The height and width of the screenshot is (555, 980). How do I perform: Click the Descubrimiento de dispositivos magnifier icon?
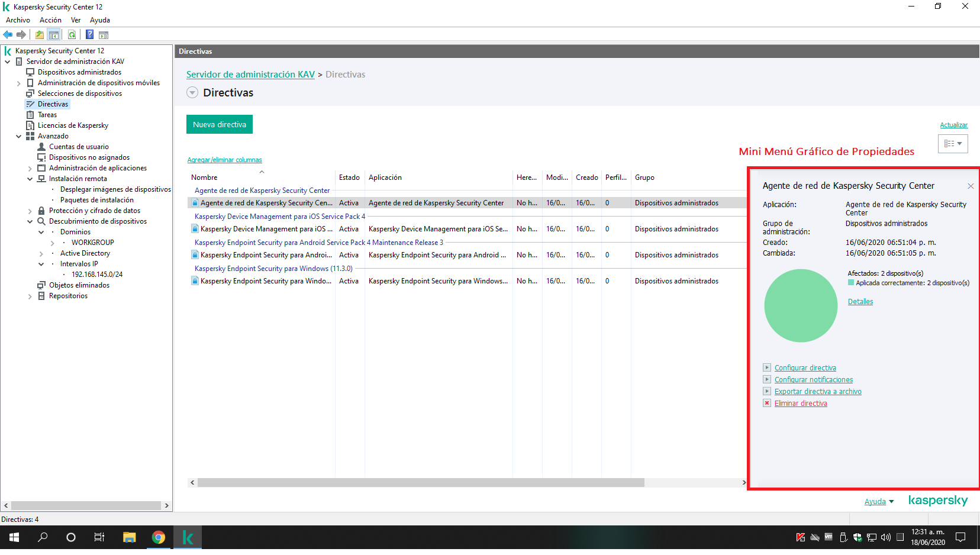41,221
